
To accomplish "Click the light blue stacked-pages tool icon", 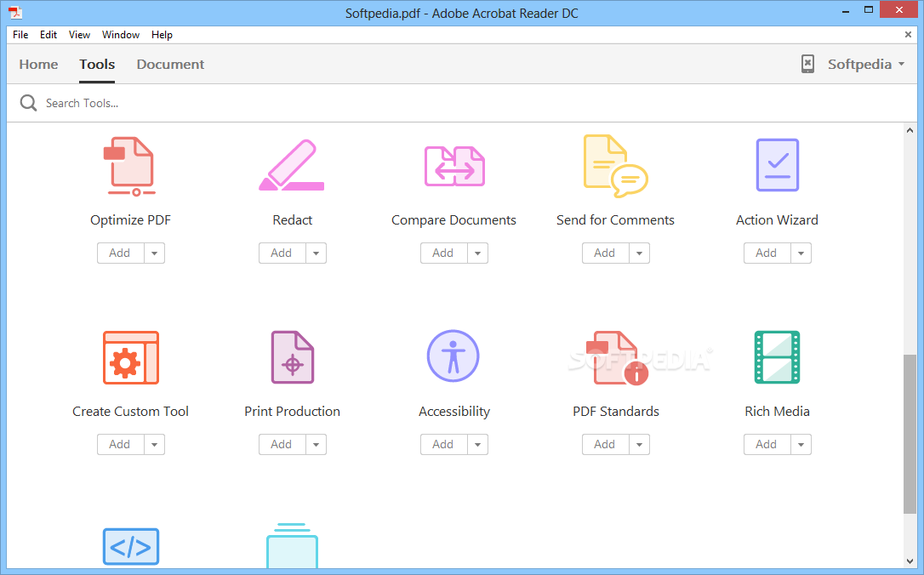I will 292,545.
